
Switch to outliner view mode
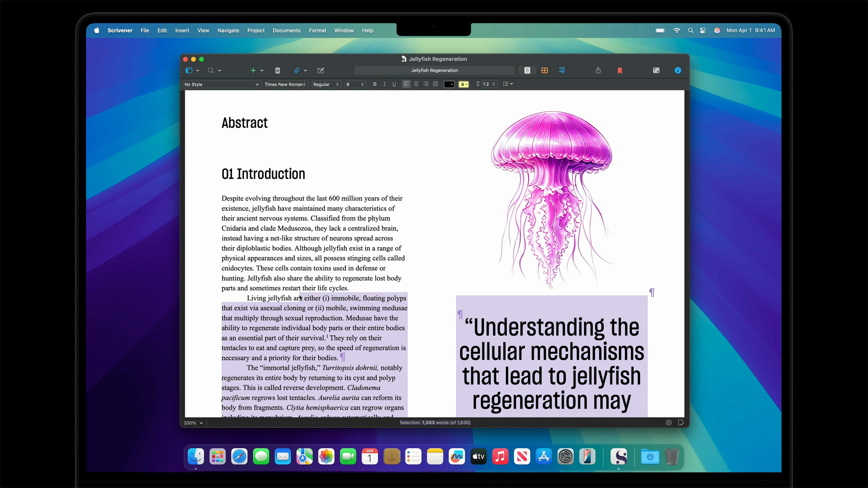[562, 70]
